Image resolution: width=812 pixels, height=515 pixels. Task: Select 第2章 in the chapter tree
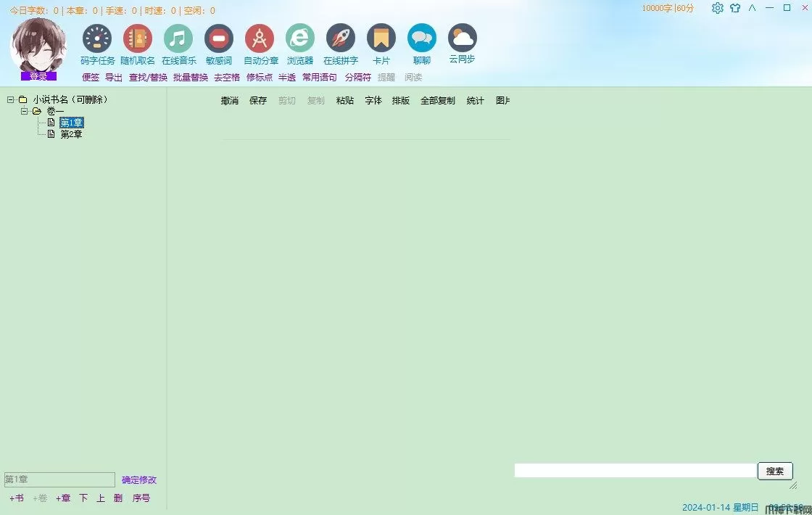[x=71, y=134]
